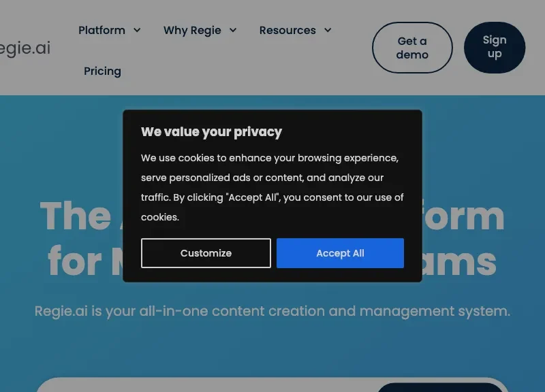Click the cookie consent description paragraph

(272, 188)
